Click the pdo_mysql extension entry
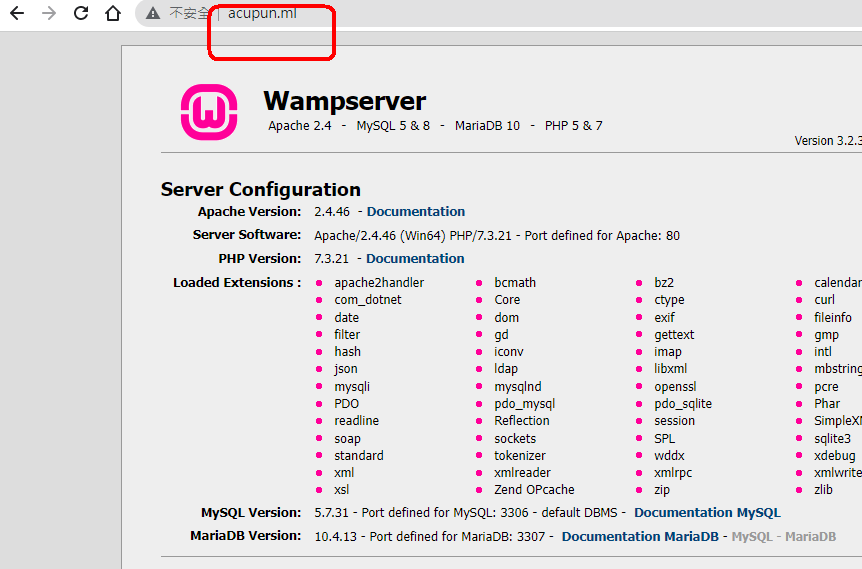This screenshot has width=862, height=569. (x=524, y=404)
